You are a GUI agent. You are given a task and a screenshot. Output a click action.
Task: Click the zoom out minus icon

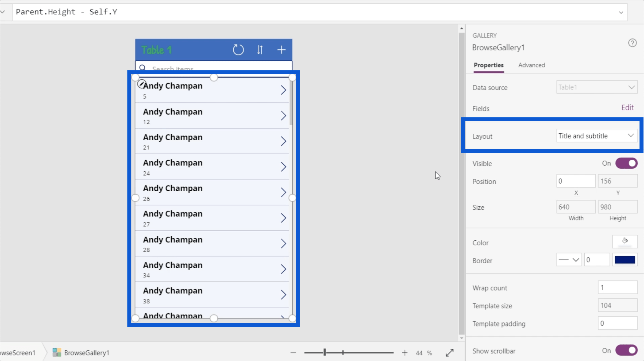(293, 353)
